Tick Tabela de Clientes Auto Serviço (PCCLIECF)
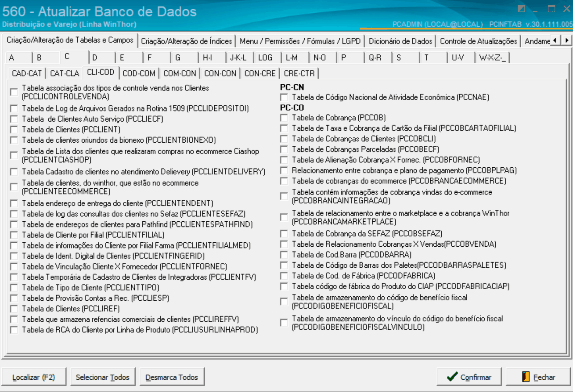The width and height of the screenshot is (573, 392). pos(14,119)
